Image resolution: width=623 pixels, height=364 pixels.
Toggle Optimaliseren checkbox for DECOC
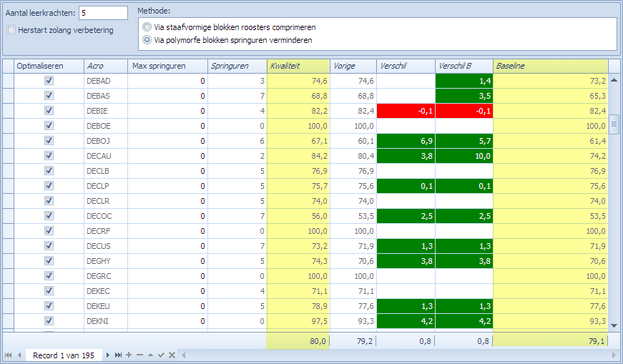(49, 216)
